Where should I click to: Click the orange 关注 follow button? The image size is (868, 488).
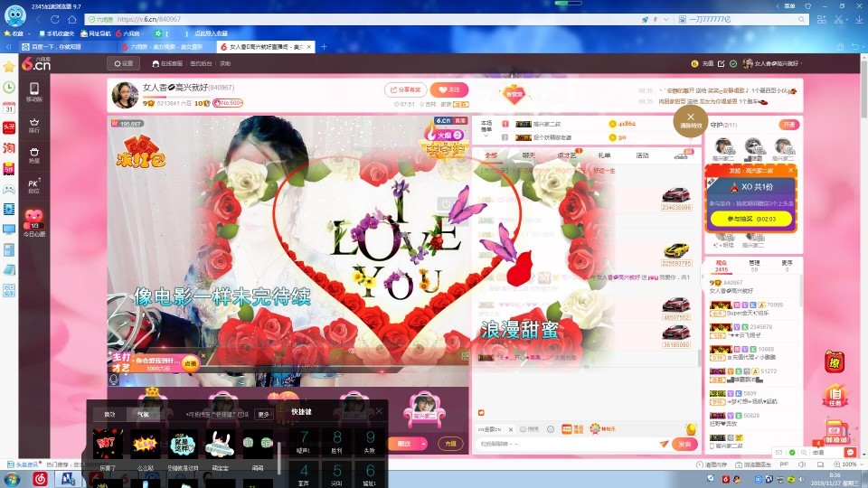tap(449, 89)
